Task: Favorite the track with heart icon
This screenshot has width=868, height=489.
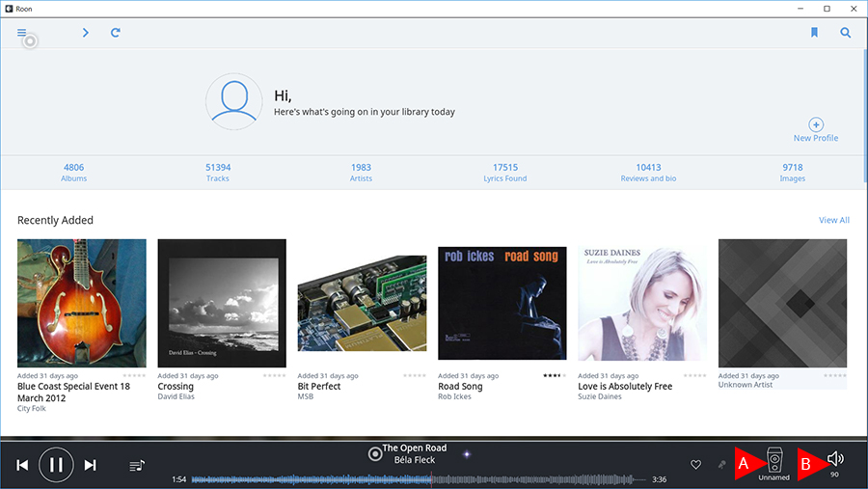Action: tap(695, 465)
